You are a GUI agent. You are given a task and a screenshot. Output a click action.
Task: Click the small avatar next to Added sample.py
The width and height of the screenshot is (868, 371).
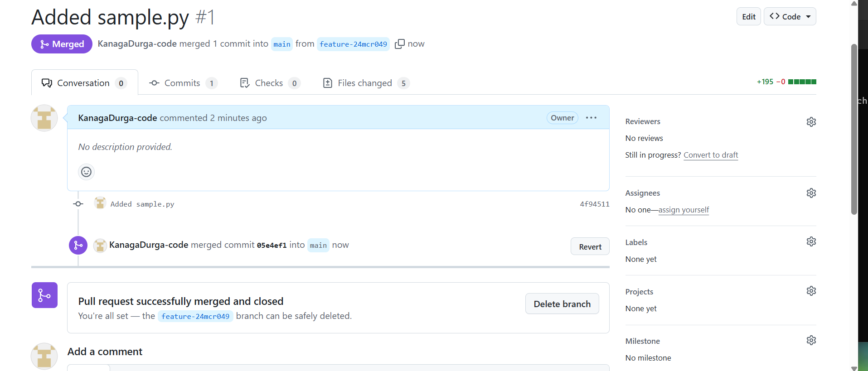coord(100,203)
